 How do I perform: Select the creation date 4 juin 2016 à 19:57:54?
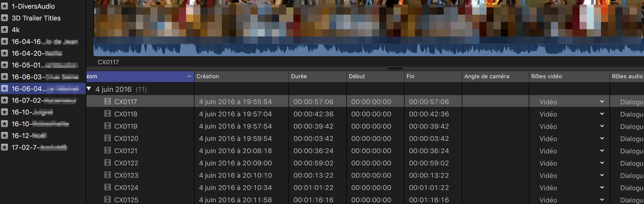pos(235,126)
